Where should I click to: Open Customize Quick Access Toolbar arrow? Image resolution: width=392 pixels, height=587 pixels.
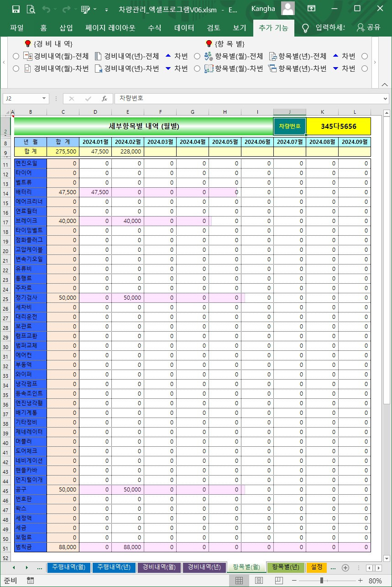(x=106, y=9)
